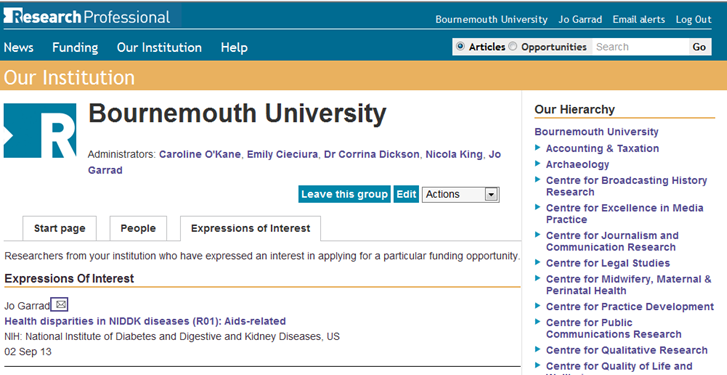Open Centre for Public Communications Research link

[x=613, y=328]
